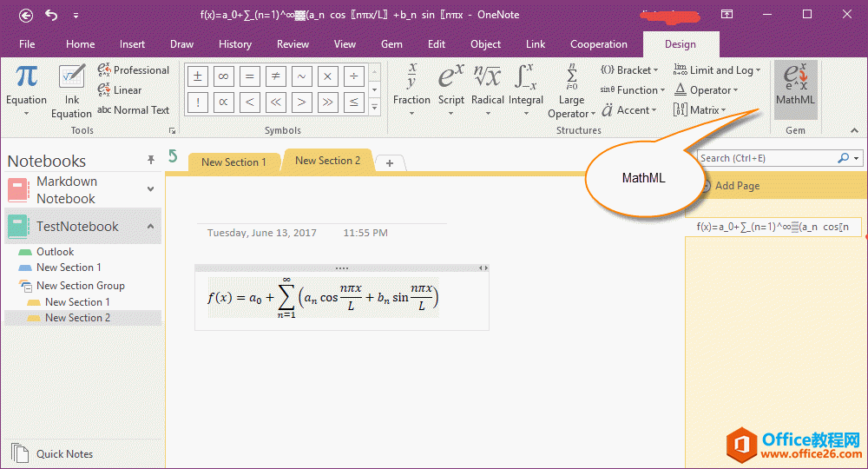868x469 pixels.
Task: Undo the last action
Action: point(51,15)
